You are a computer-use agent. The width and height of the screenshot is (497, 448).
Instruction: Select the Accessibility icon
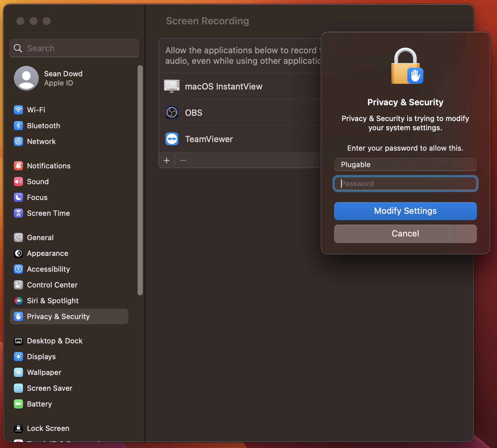(18, 269)
